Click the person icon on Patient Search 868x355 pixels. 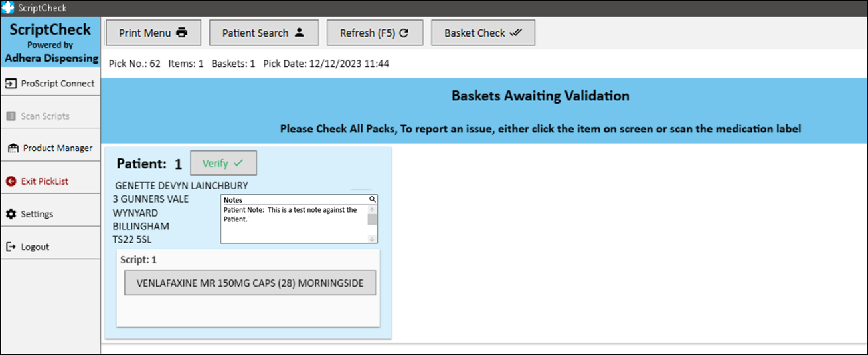(299, 33)
